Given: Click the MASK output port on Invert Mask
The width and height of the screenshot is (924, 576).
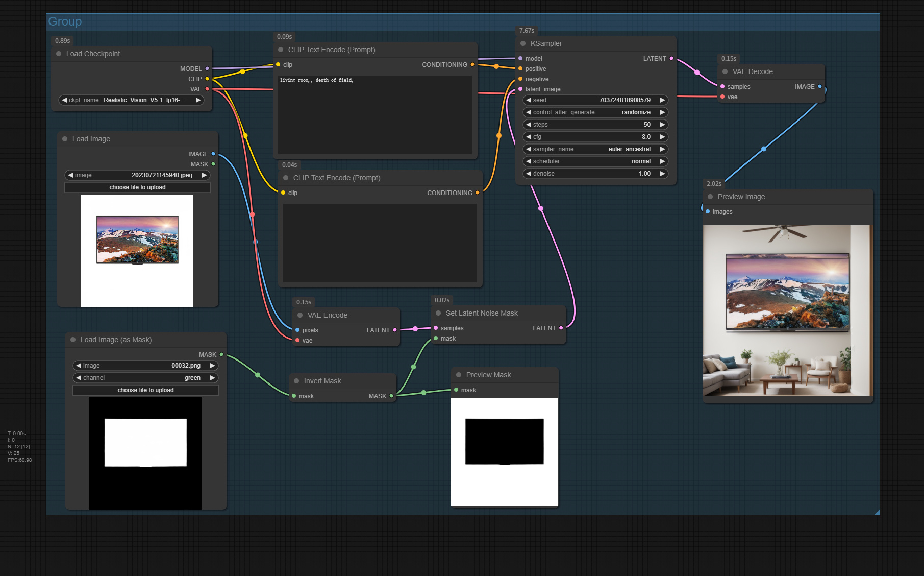Looking at the screenshot, I should [391, 396].
